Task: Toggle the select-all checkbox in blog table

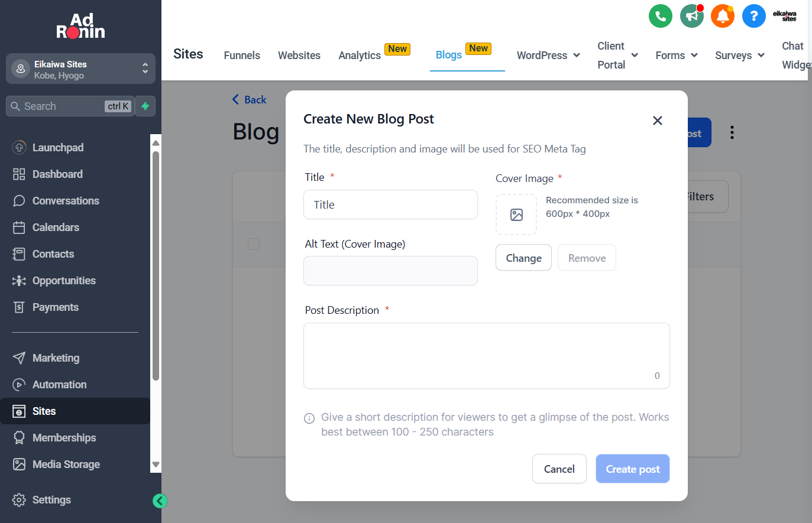Action: [x=254, y=244]
